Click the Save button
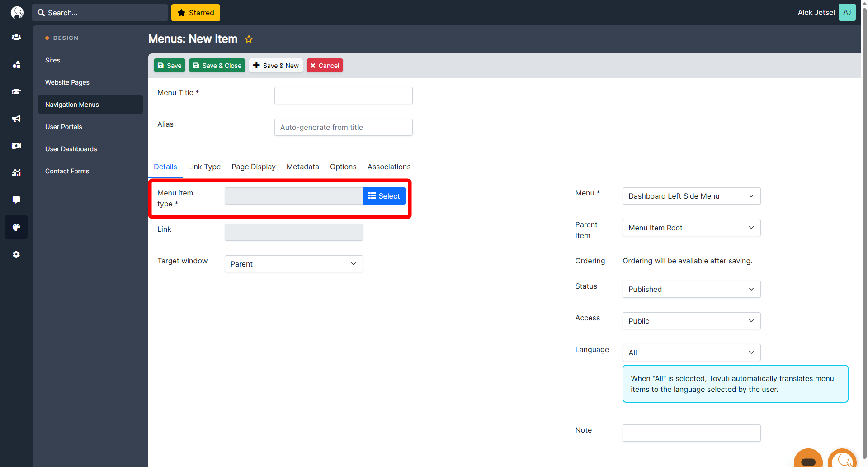868x467 pixels. click(x=170, y=66)
